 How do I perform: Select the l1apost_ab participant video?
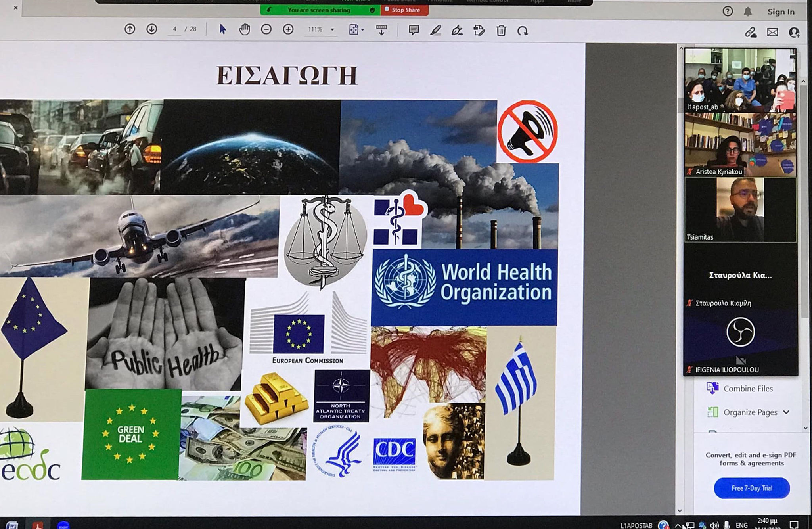(740, 80)
